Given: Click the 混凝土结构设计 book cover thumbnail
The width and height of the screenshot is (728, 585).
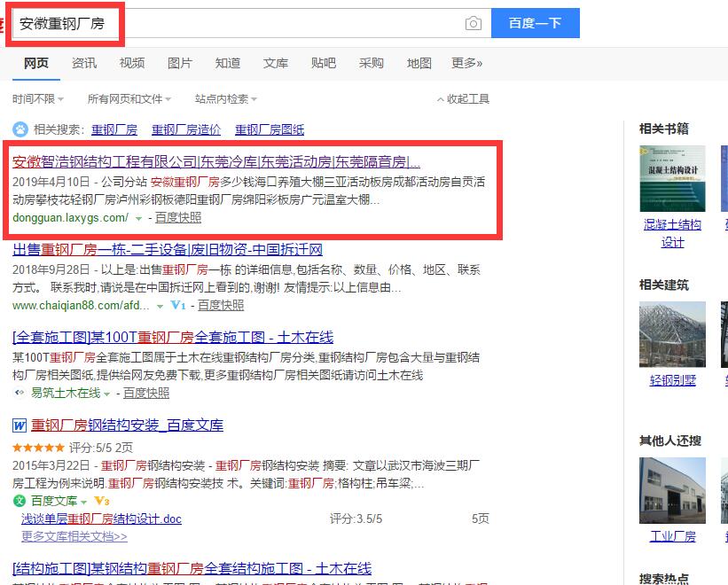Looking at the screenshot, I should 672,179.
